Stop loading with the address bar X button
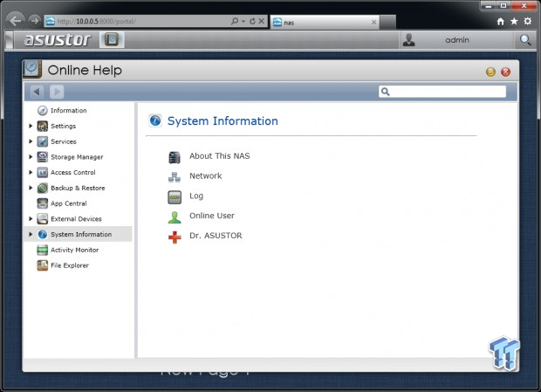 [262, 22]
